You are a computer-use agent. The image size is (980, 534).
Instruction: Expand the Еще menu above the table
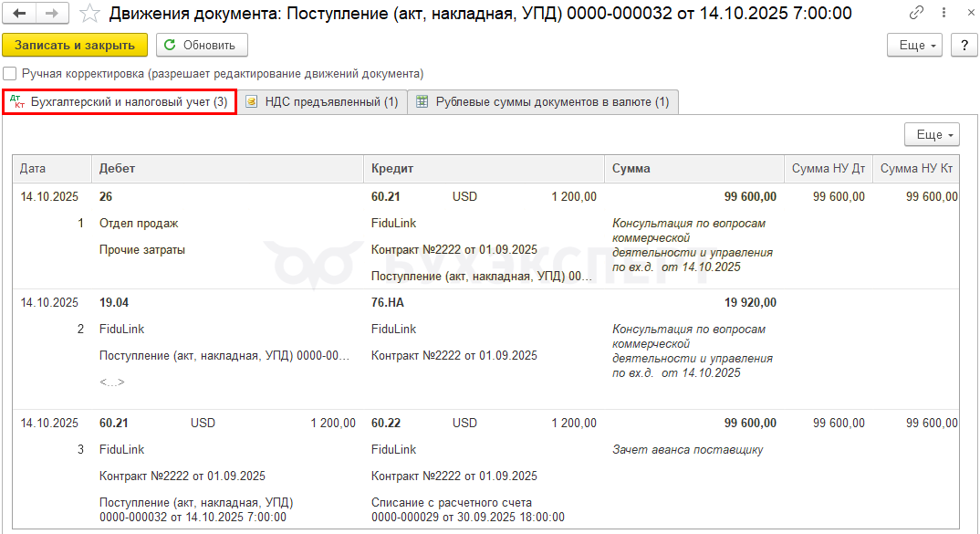[x=932, y=135]
